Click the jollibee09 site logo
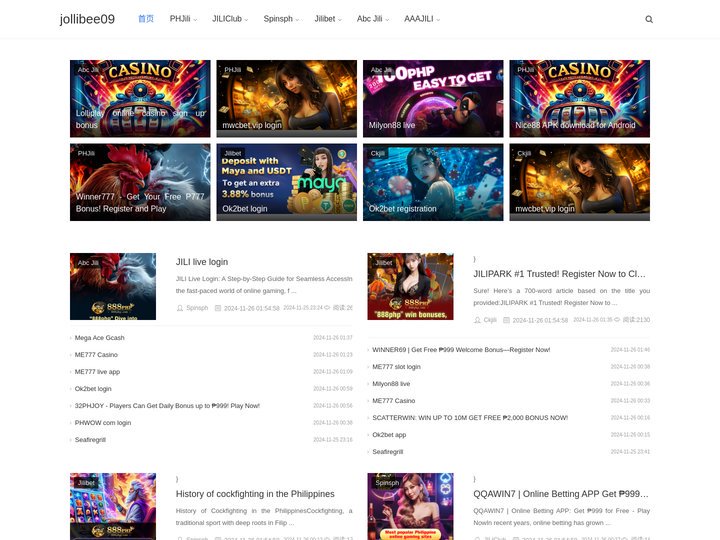The width and height of the screenshot is (720, 540). tap(87, 19)
